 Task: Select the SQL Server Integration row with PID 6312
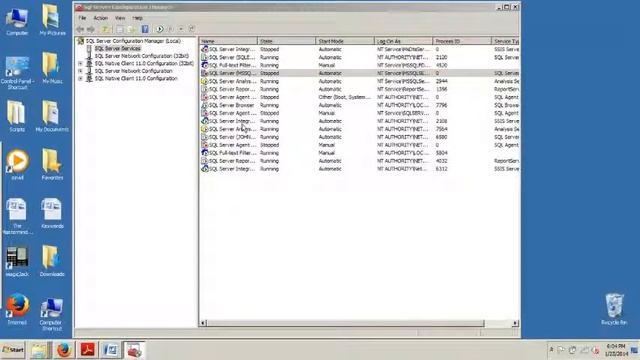coord(359,169)
